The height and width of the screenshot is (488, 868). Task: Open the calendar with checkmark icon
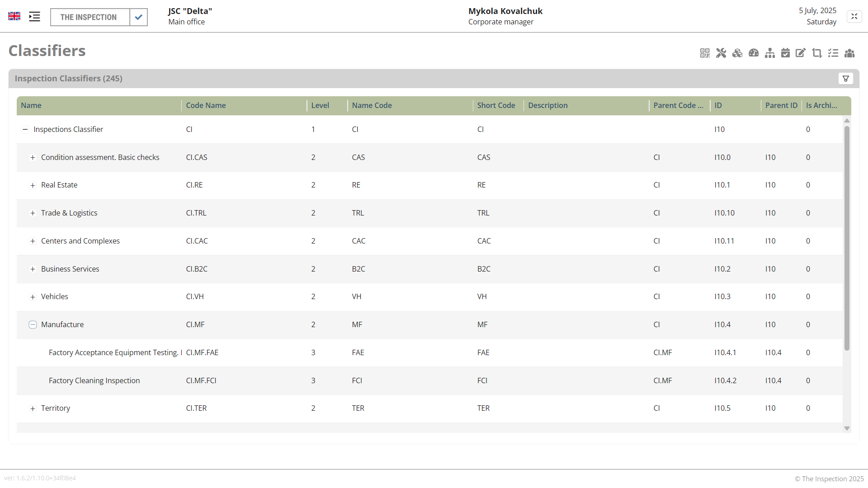[786, 53]
